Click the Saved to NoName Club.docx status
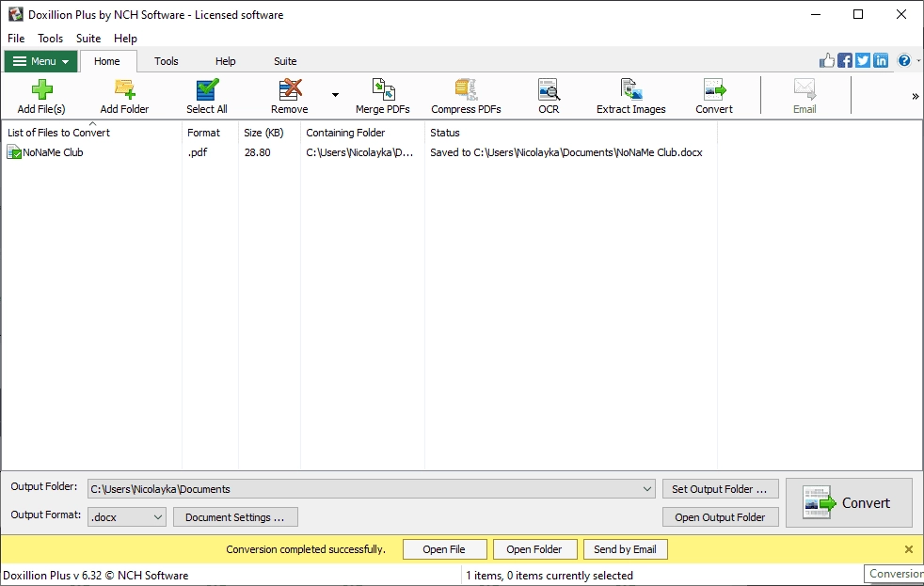This screenshot has width=924, height=586. coord(566,152)
